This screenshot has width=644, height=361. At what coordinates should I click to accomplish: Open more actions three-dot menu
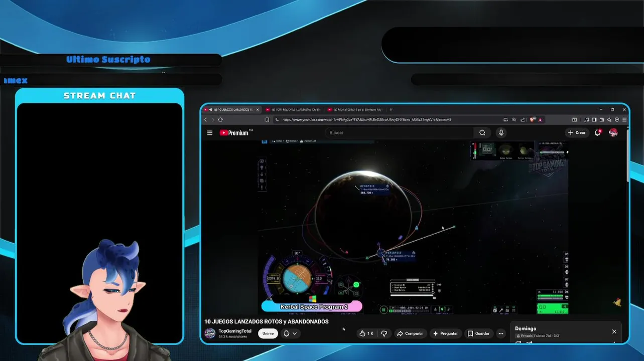[x=500, y=333]
